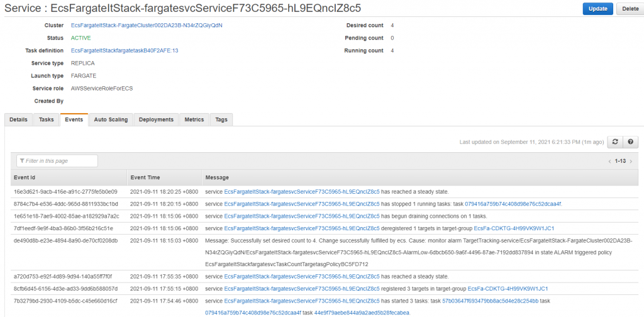Click the successfully set desired count message

click(x=419, y=252)
